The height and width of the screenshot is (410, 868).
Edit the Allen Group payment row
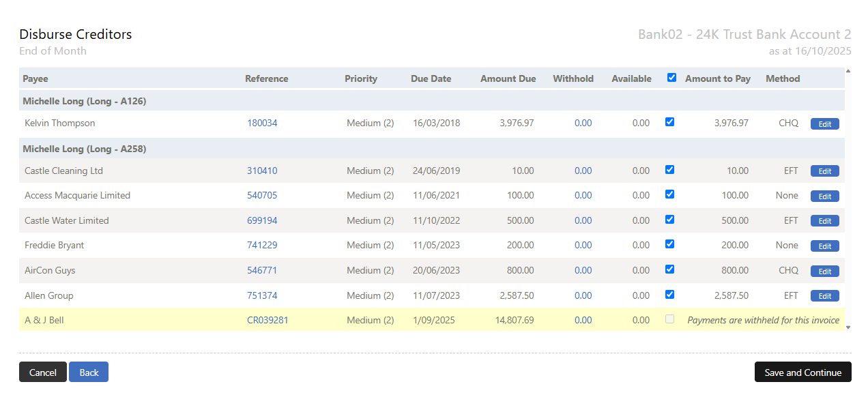(x=824, y=296)
